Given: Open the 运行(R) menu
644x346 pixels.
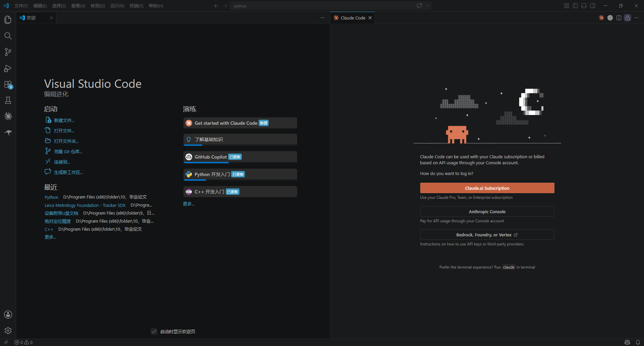Looking at the screenshot, I should (117, 6).
